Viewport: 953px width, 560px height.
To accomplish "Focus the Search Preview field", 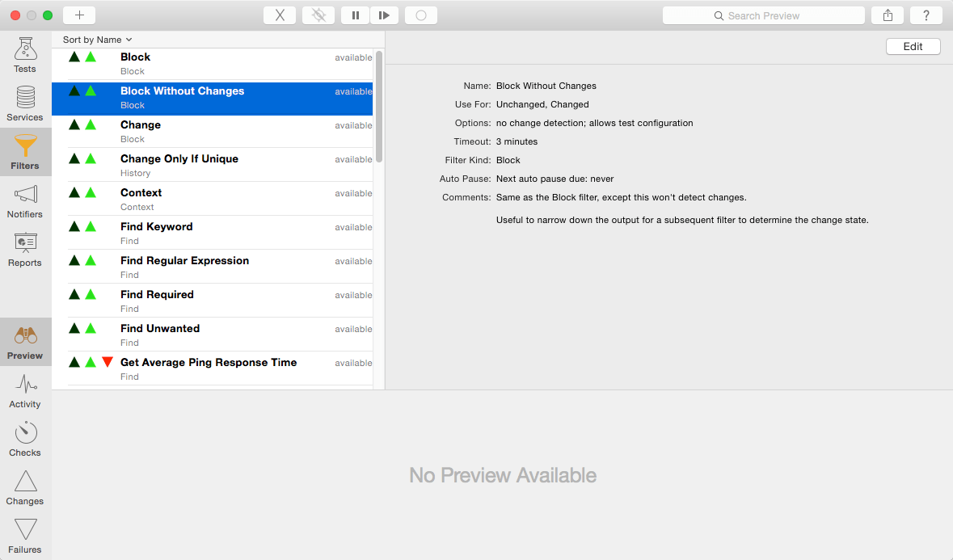I will 763,15.
